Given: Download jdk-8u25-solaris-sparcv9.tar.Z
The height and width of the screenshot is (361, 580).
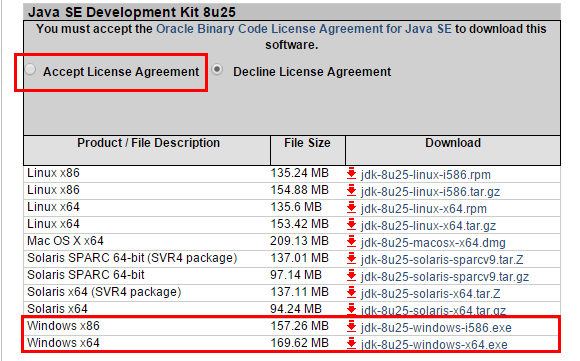Looking at the screenshot, I should click(442, 260).
